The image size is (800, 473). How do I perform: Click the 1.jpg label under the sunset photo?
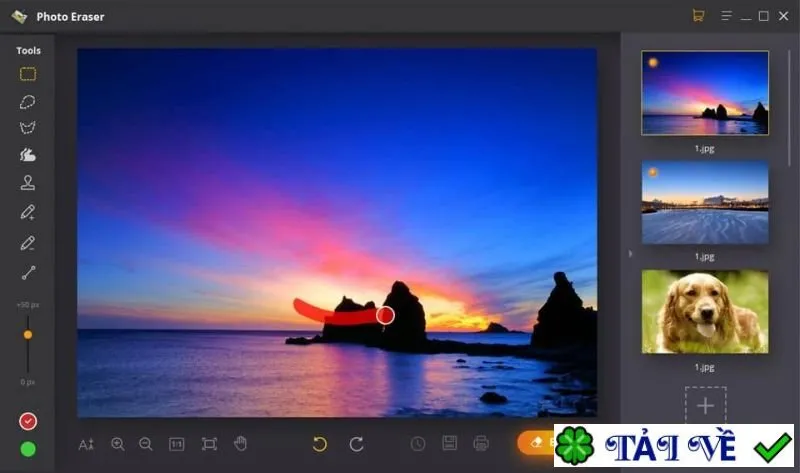click(705, 149)
